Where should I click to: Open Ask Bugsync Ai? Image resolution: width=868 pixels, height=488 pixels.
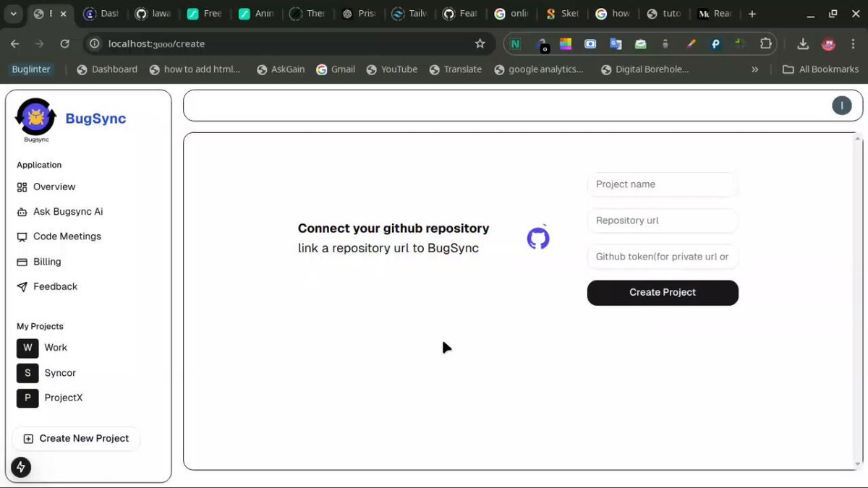pyautogui.click(x=59, y=212)
